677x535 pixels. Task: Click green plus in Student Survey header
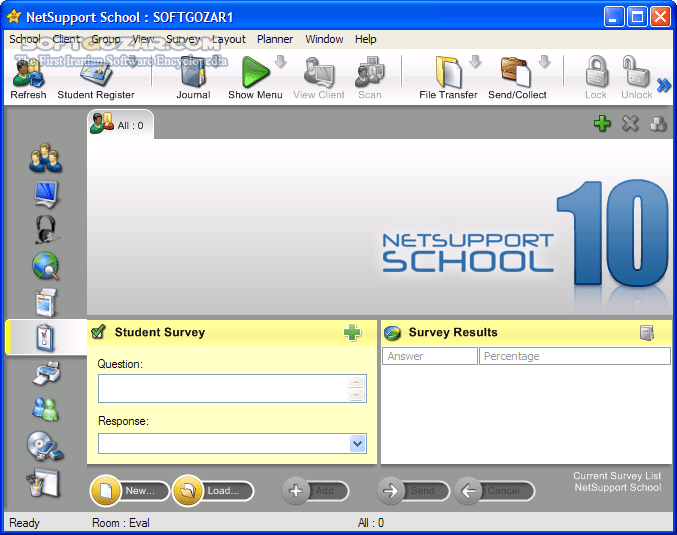(352, 332)
